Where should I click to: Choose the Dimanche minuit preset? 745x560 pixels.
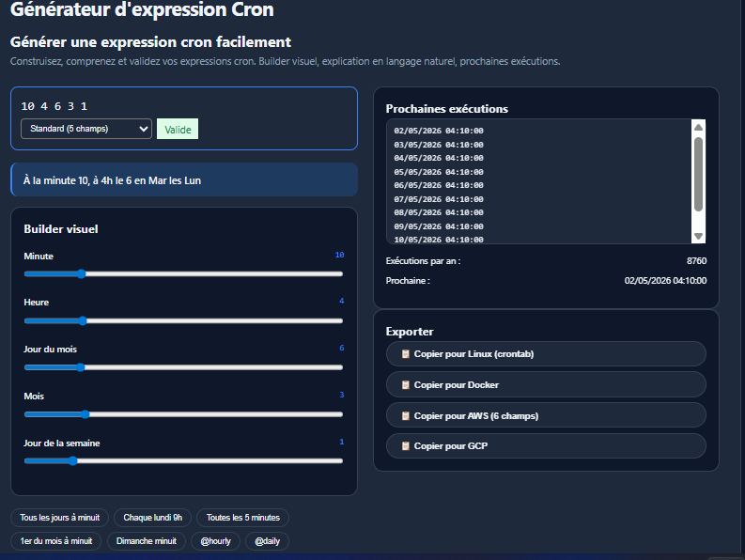click(x=147, y=541)
